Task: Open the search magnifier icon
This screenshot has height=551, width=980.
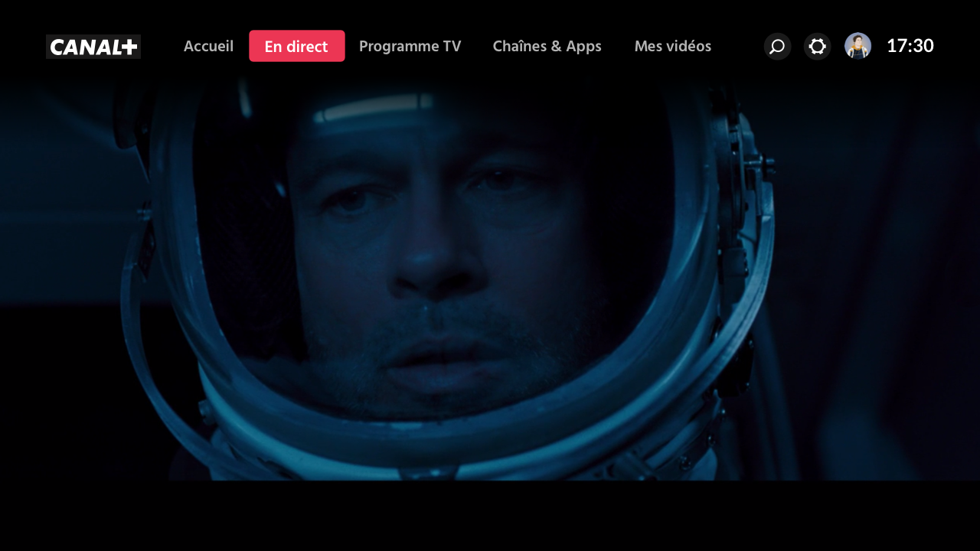Action: click(777, 47)
